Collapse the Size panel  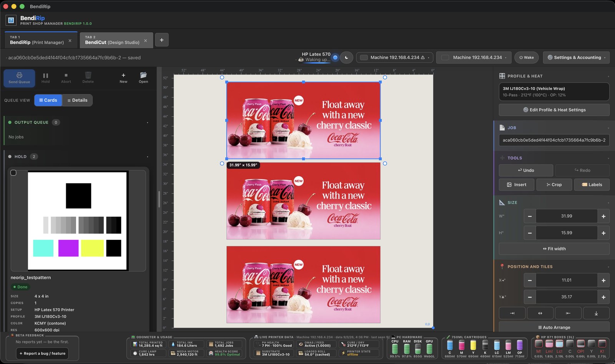click(608, 203)
